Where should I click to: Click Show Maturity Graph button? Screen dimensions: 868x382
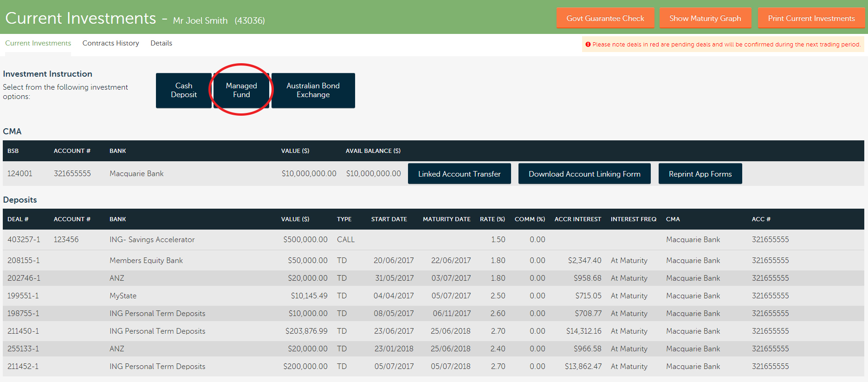[x=705, y=18]
